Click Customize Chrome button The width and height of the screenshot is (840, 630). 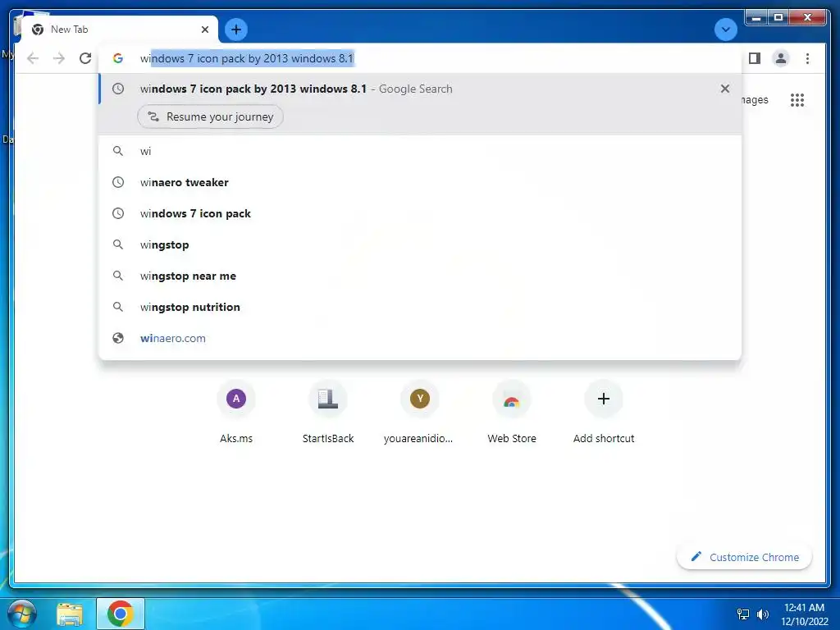(745, 557)
